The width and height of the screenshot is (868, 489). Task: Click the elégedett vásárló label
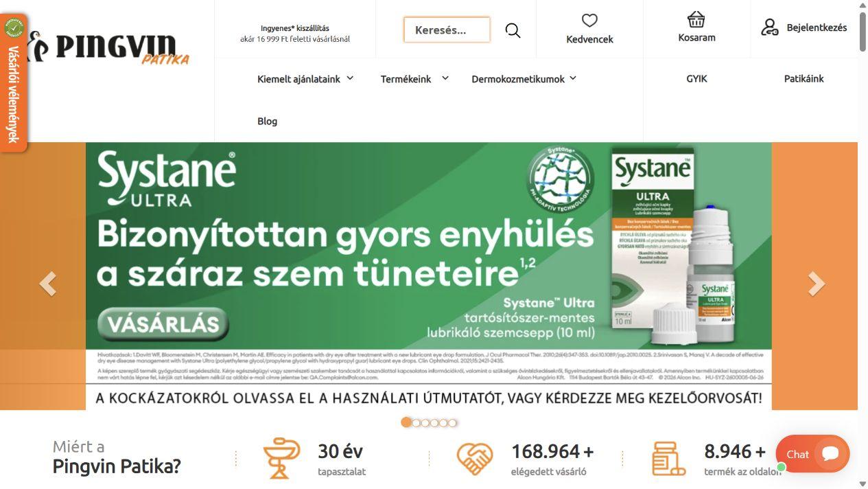[549, 472]
